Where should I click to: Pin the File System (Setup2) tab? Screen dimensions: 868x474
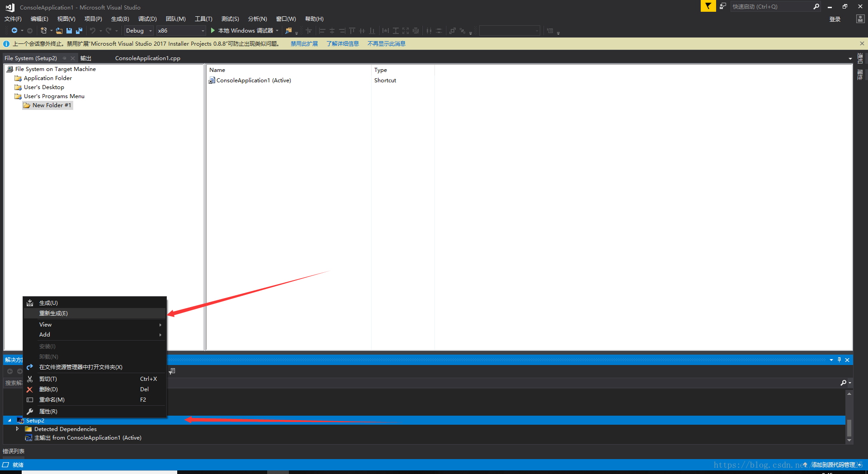[65, 58]
